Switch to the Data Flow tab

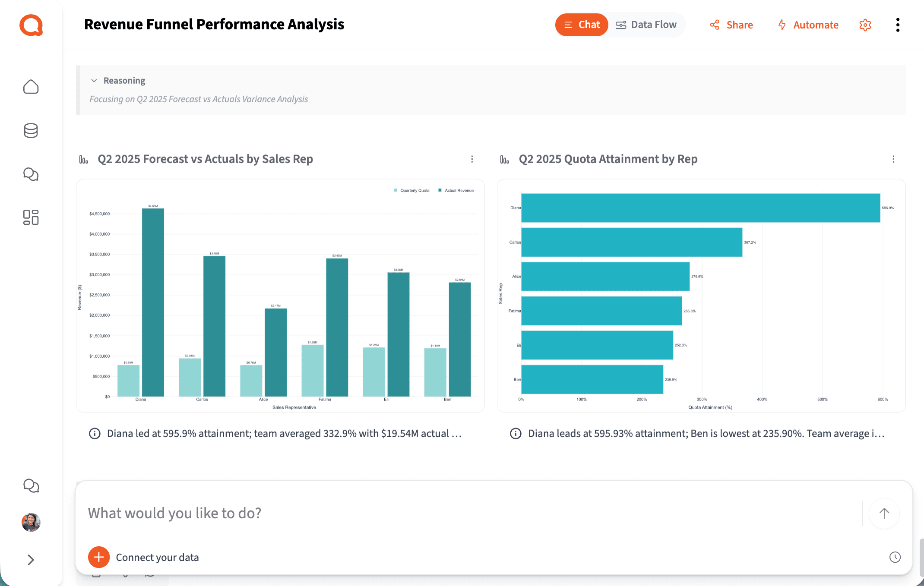646,25
